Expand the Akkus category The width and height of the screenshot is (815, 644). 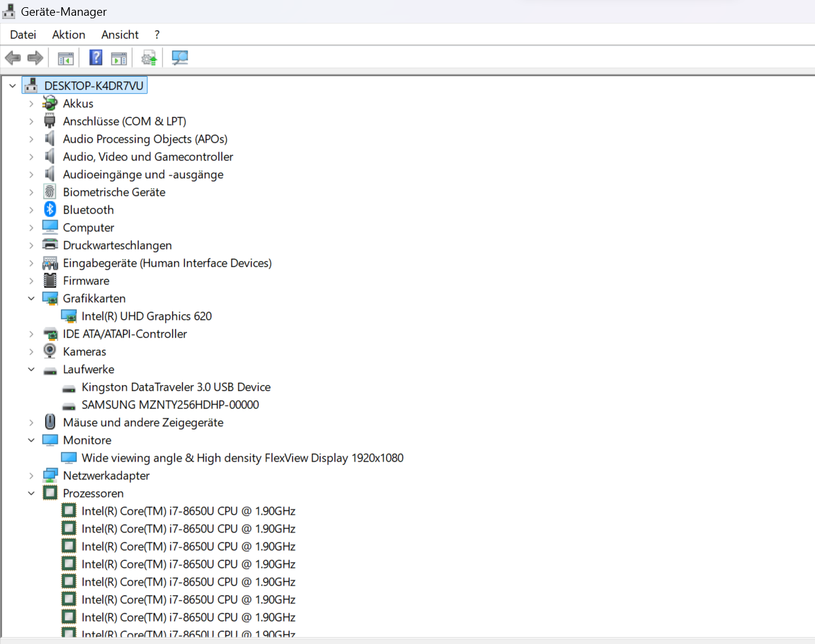point(31,104)
